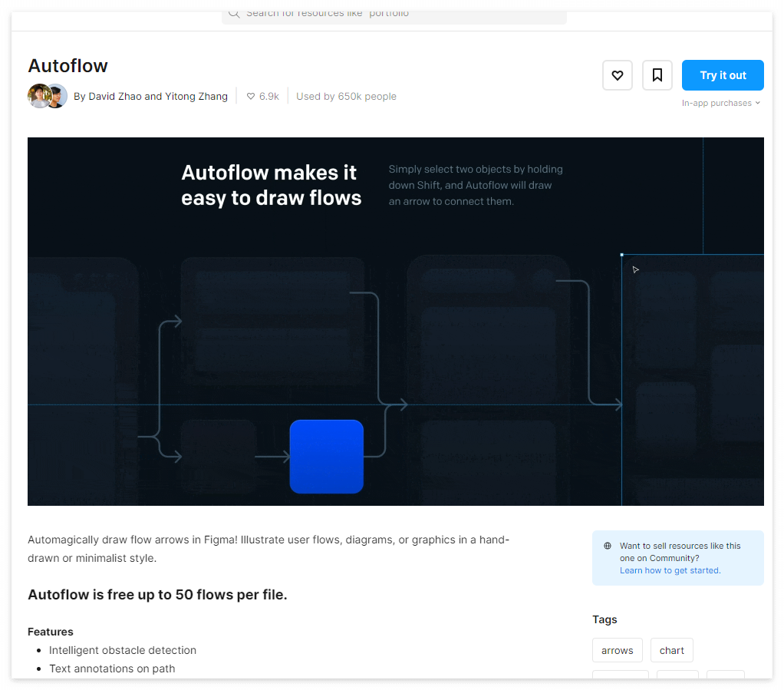
Task: Click Autoflow is free up to 50 flows text
Action: (157, 594)
